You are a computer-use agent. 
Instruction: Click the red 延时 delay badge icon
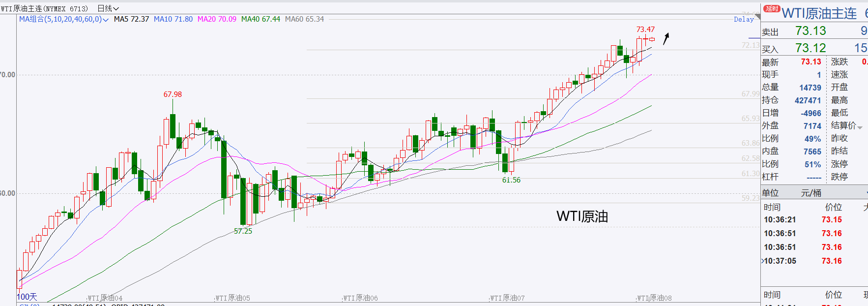click(x=772, y=8)
